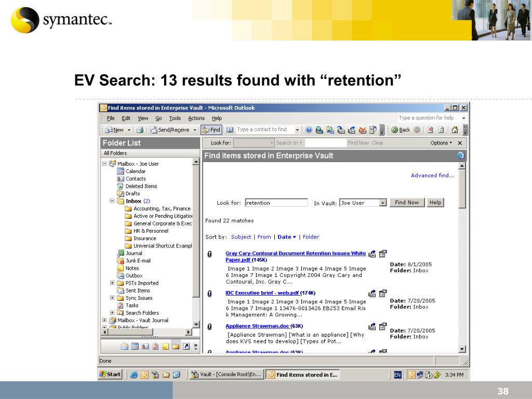
Task: Open the New item dropdown arrow
Action: click(x=129, y=130)
